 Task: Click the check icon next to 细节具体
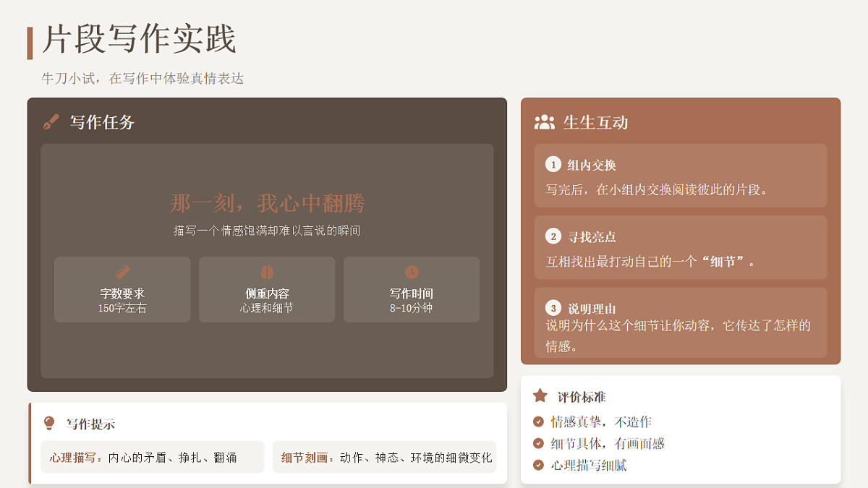point(538,443)
